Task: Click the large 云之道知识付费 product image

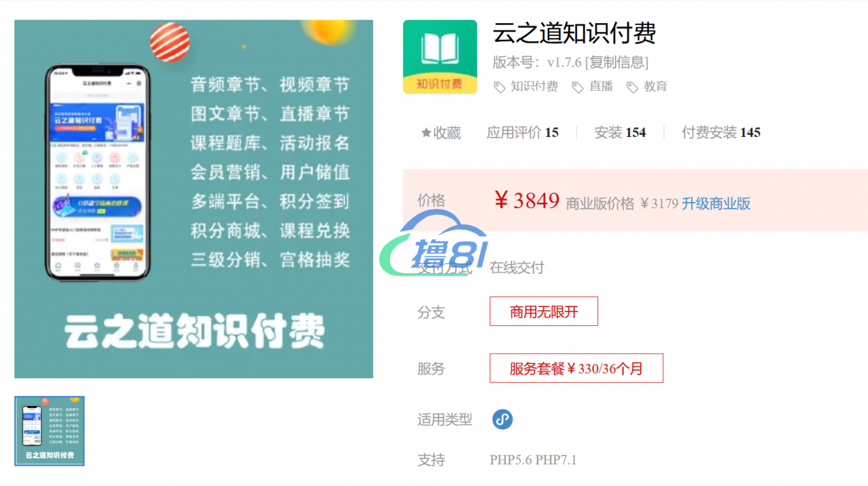Action: pyautogui.click(x=193, y=199)
